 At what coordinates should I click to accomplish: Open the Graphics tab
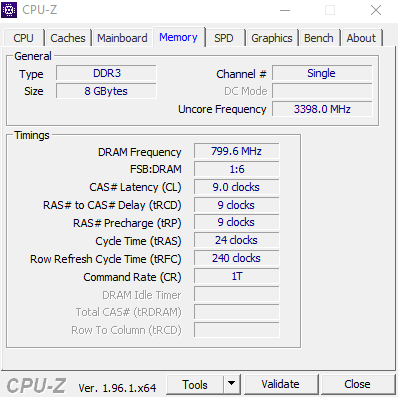272,38
